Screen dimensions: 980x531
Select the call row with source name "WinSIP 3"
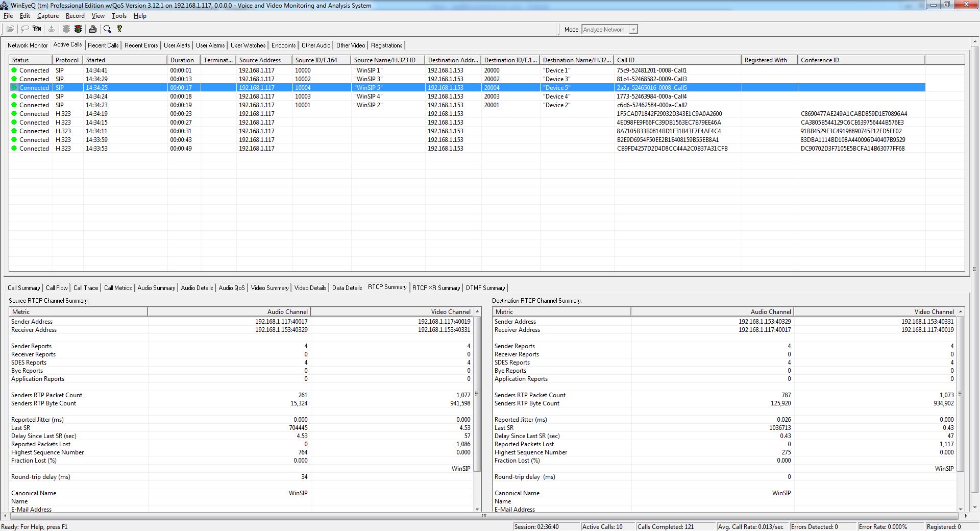pos(467,79)
